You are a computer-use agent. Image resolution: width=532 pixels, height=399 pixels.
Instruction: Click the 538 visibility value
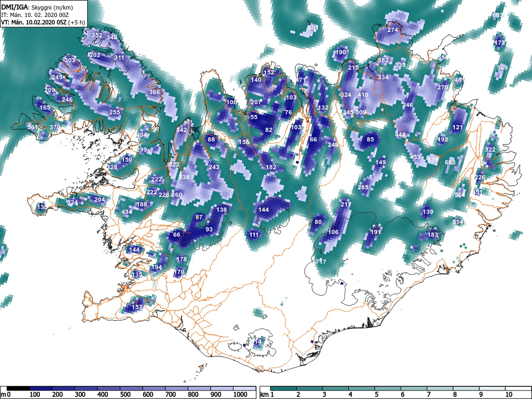point(184,177)
